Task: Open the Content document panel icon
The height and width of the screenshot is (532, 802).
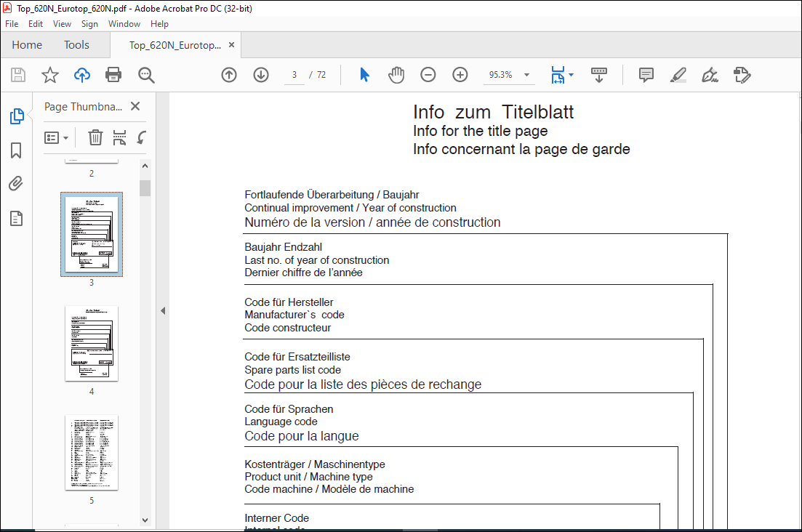Action: click(x=16, y=218)
